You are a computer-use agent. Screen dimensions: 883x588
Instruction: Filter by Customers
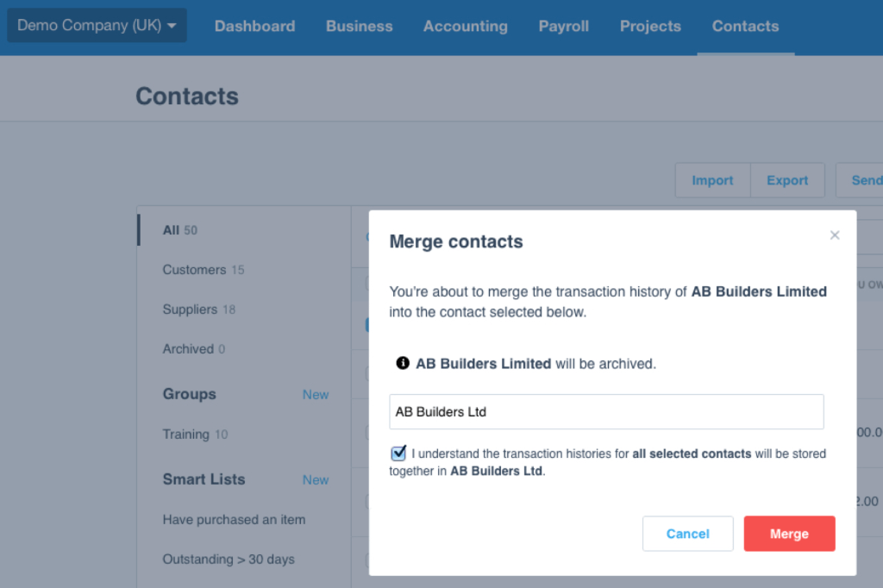pos(203,270)
